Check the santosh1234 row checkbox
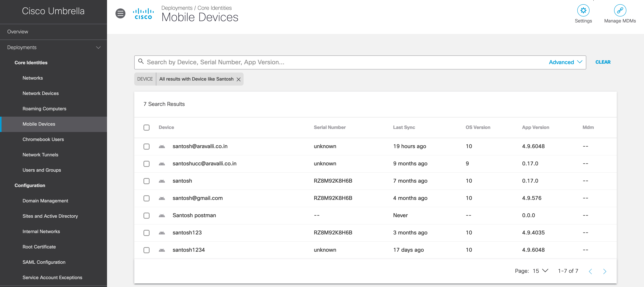 click(147, 250)
